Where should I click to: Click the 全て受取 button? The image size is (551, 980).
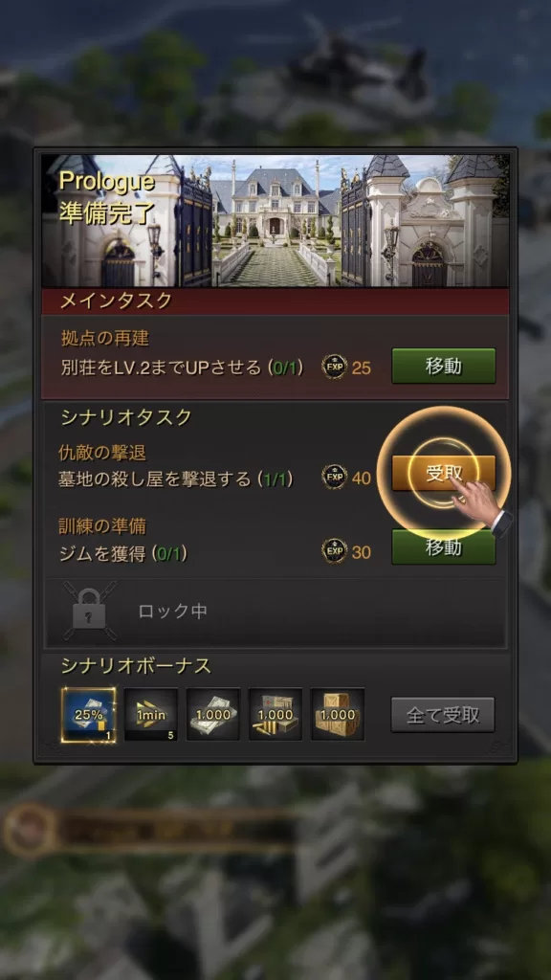pos(443,714)
